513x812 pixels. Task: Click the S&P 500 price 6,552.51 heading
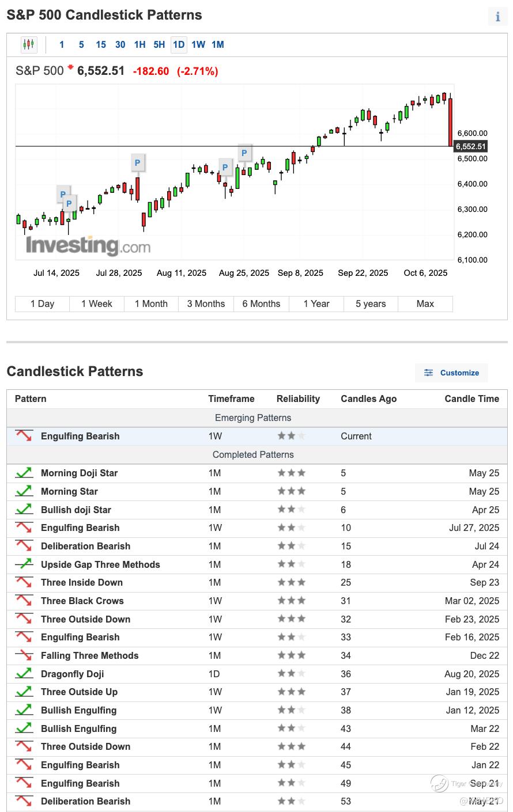point(101,71)
